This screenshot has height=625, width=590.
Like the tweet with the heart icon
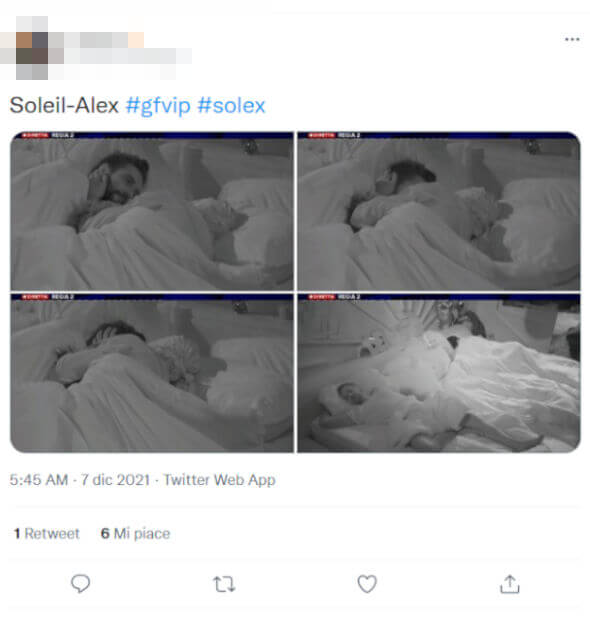(x=367, y=584)
